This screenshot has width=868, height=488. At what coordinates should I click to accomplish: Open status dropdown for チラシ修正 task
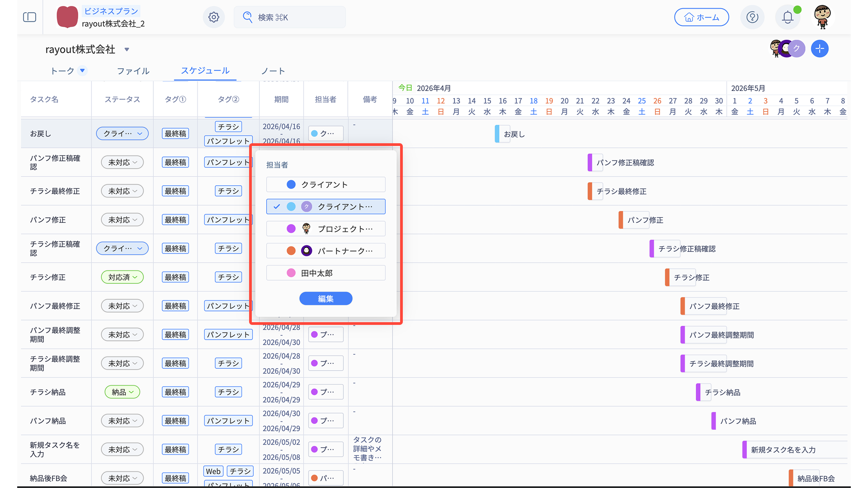coord(122,277)
